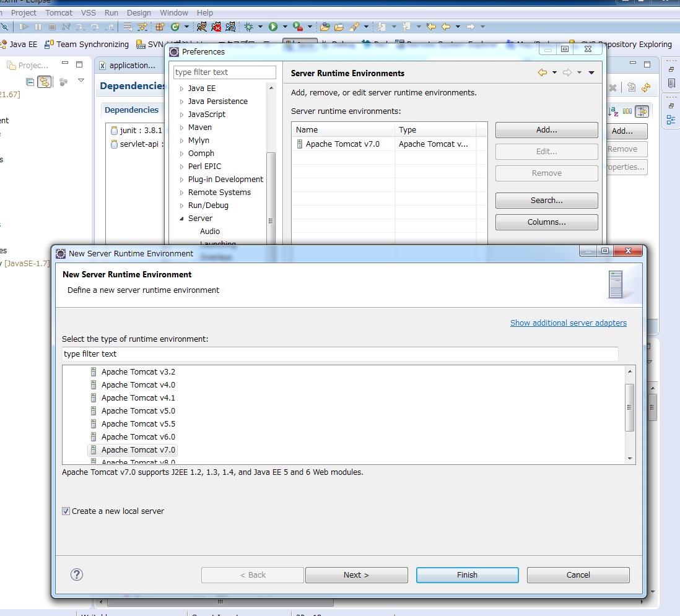
Task: Open the Project menu
Action: 24,12
